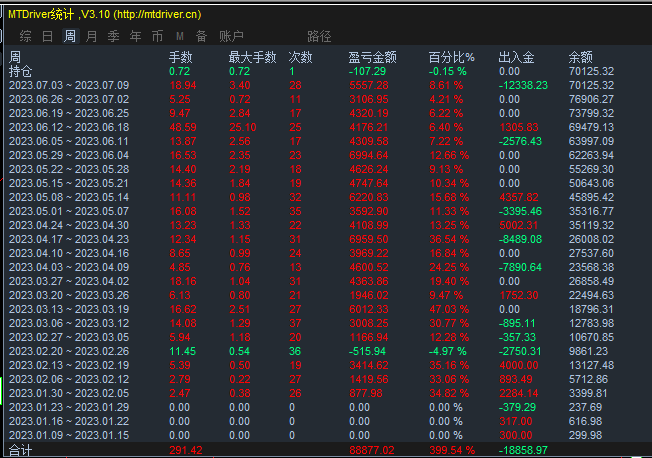Screen dimensions: 652x458
Task: Click the balance value 76906.27
Action: tap(591, 99)
